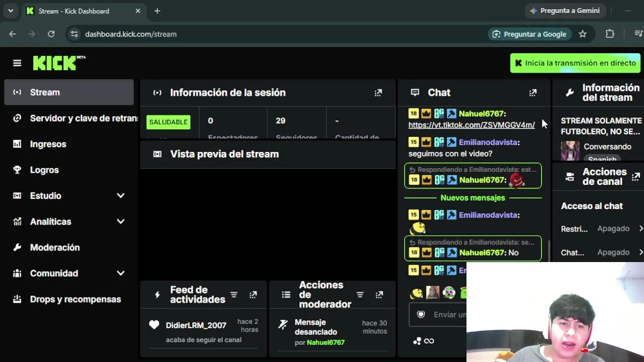The image size is (644, 362).
Task: Click Pregunta a Gemini button
Action: [x=565, y=11]
